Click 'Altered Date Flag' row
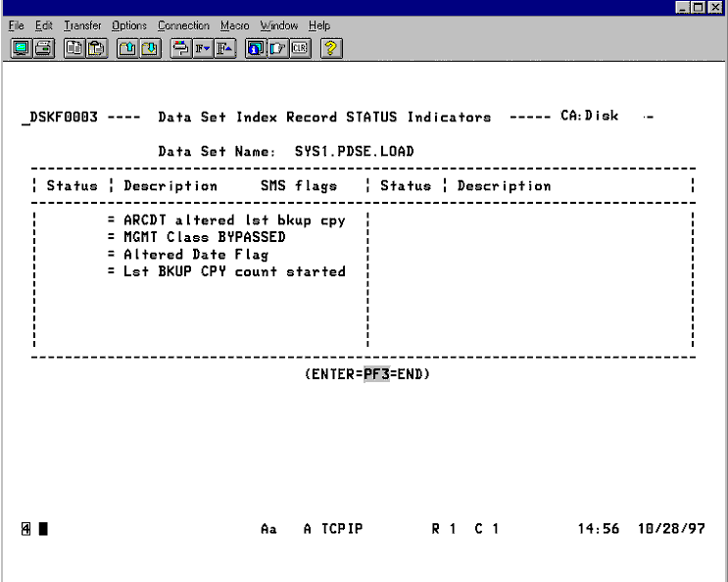The image size is (728, 582). click(196, 255)
